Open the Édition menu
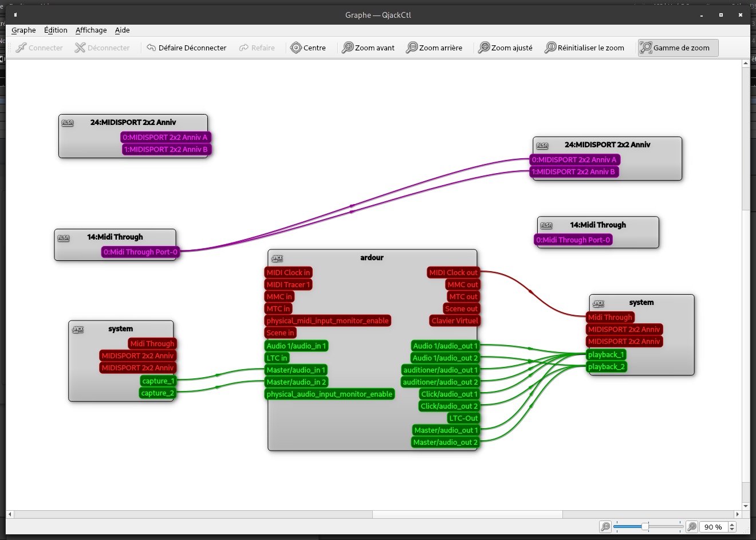This screenshot has width=756, height=540. 56,30
